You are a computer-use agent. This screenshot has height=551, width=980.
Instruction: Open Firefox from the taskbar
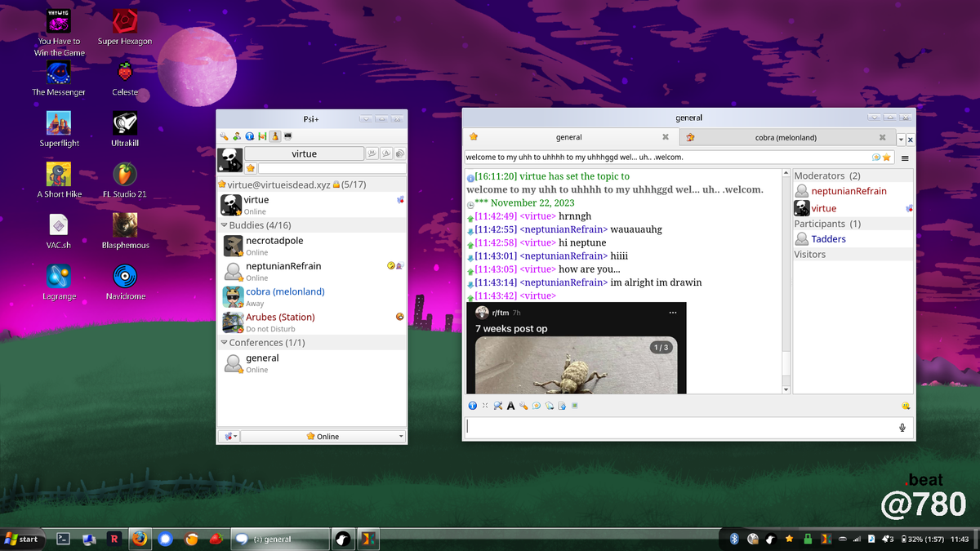coord(140,539)
